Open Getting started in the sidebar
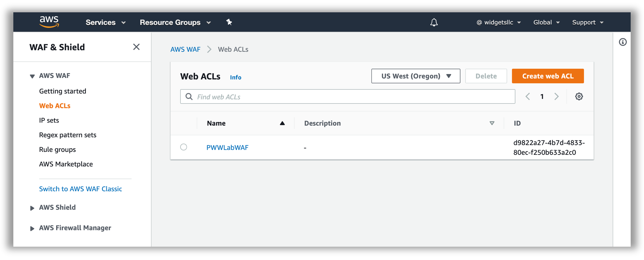 [63, 91]
